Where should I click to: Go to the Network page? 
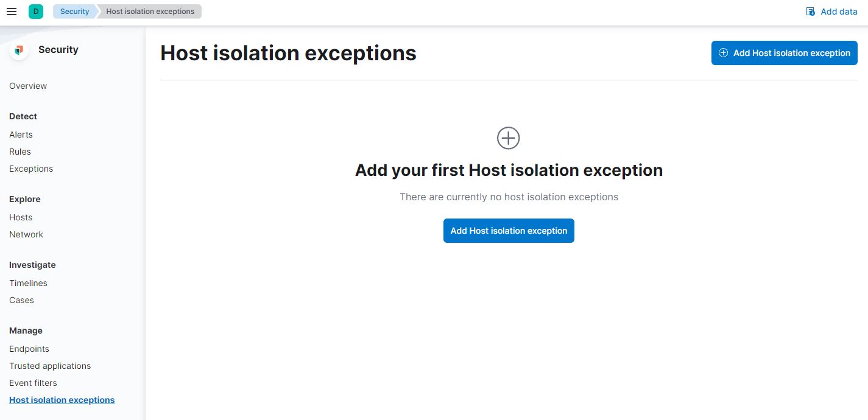(x=26, y=234)
